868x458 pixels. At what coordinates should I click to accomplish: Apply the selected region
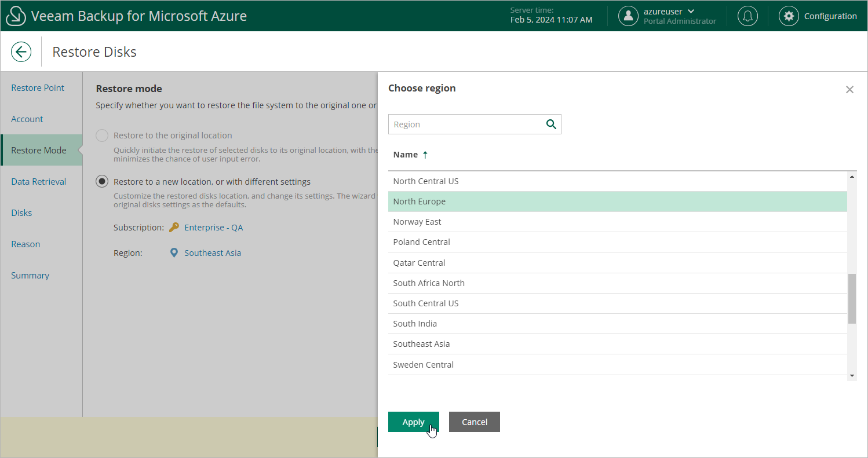414,422
